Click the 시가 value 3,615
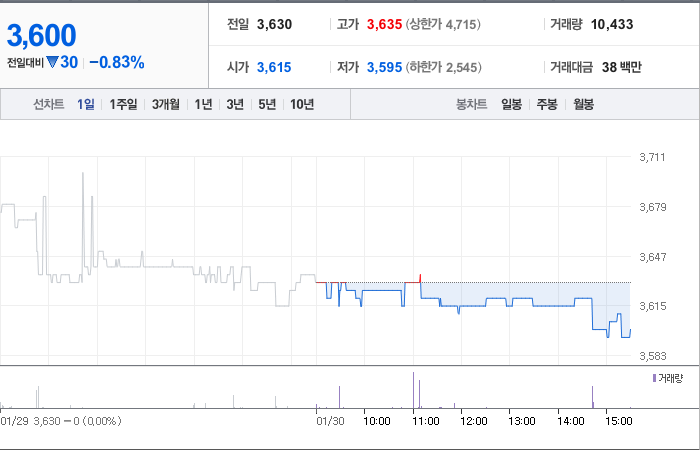Viewport: 700px width, 450px height. coord(274,67)
